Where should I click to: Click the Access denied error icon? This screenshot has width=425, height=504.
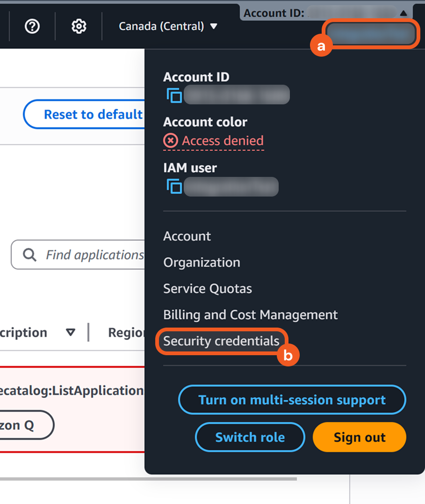coord(170,140)
